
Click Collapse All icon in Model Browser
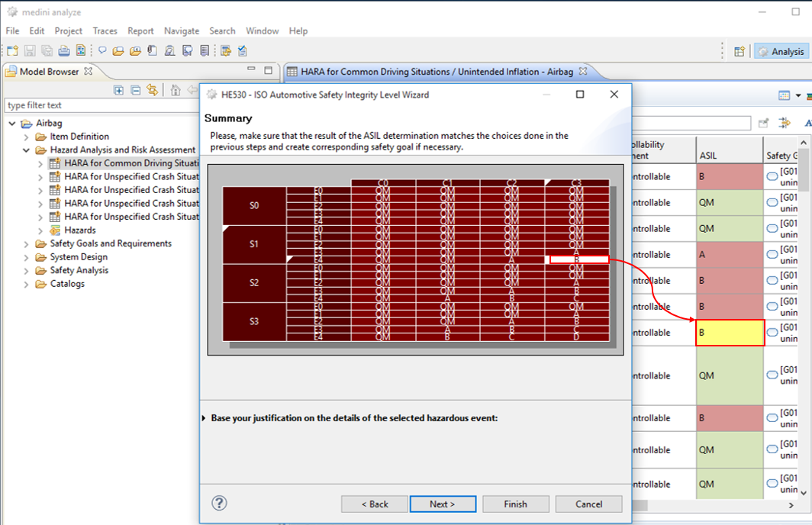click(x=135, y=90)
